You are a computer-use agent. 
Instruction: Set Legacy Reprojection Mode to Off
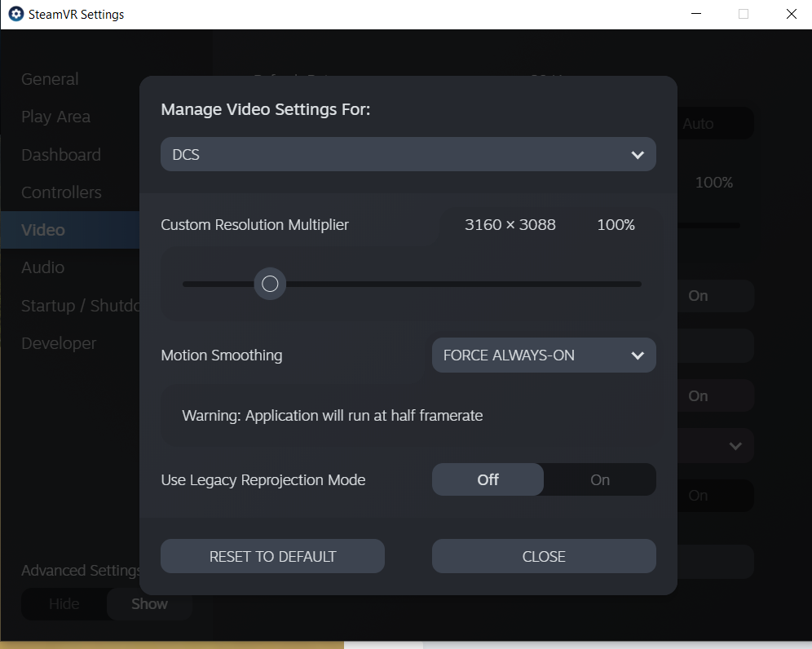pos(488,479)
